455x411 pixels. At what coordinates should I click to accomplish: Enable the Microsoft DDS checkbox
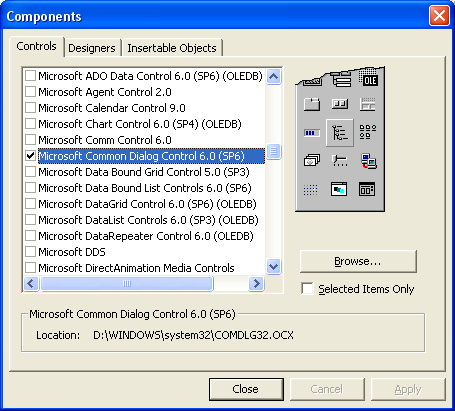point(30,252)
